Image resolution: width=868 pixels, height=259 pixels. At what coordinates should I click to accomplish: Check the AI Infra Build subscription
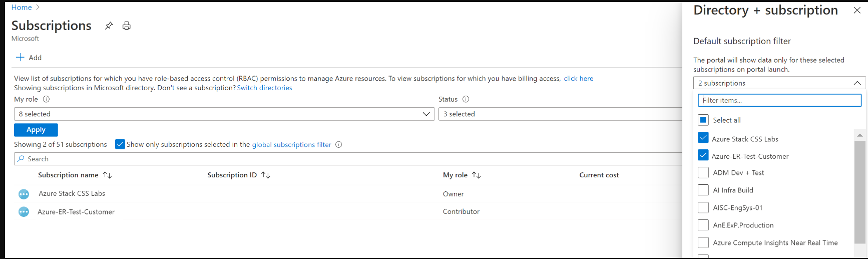pyautogui.click(x=703, y=190)
